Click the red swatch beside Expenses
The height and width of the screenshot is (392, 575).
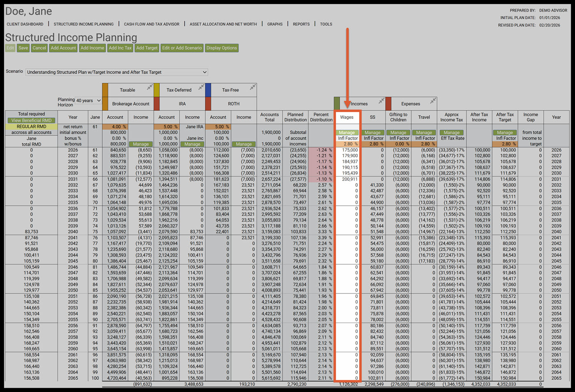[x=388, y=103]
